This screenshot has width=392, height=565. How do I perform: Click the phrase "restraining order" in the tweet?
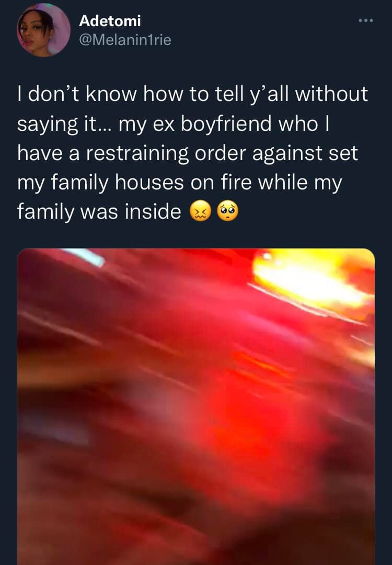(x=165, y=153)
